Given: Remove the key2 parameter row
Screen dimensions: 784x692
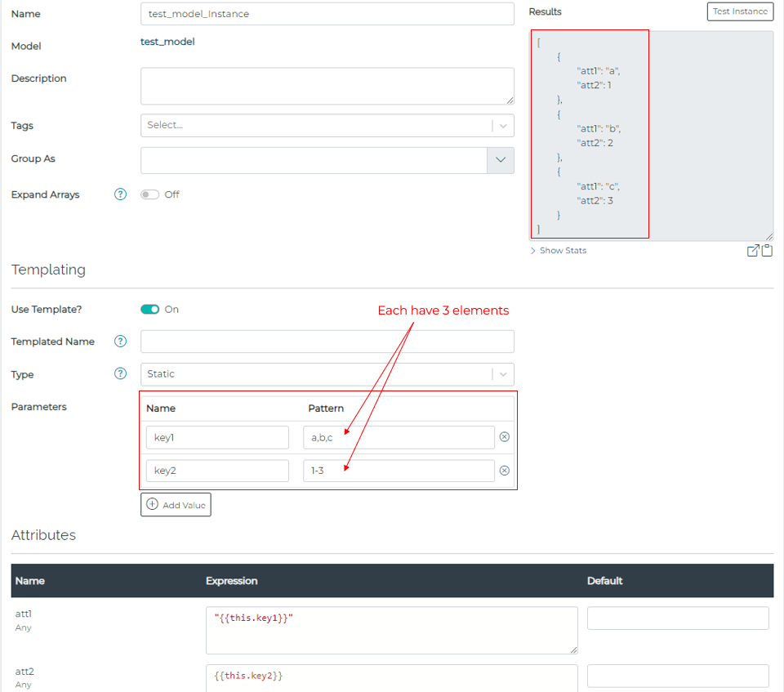Looking at the screenshot, I should tap(505, 470).
